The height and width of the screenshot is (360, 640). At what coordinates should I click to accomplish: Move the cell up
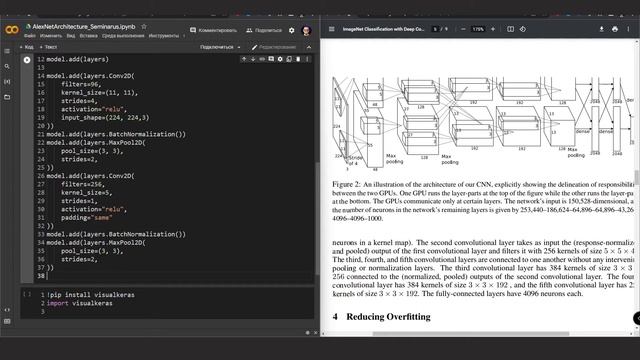pyautogui.click(x=244, y=59)
